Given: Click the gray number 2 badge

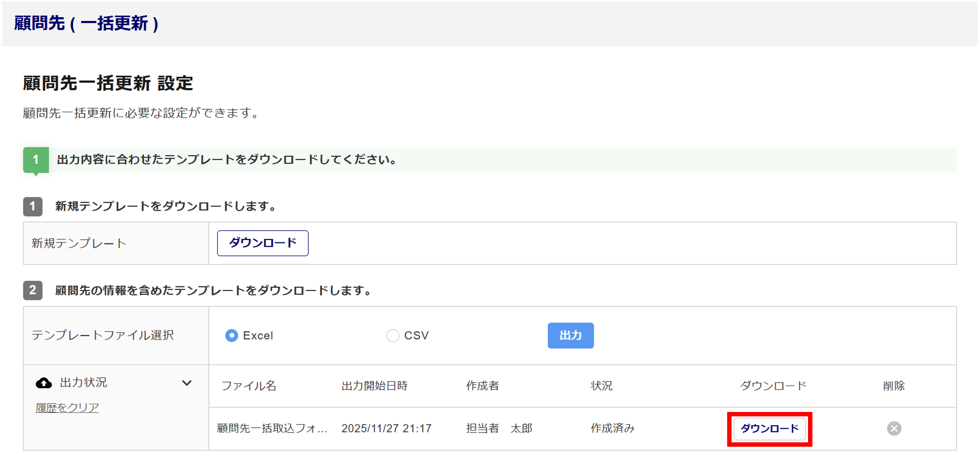Looking at the screenshot, I should coord(33,290).
